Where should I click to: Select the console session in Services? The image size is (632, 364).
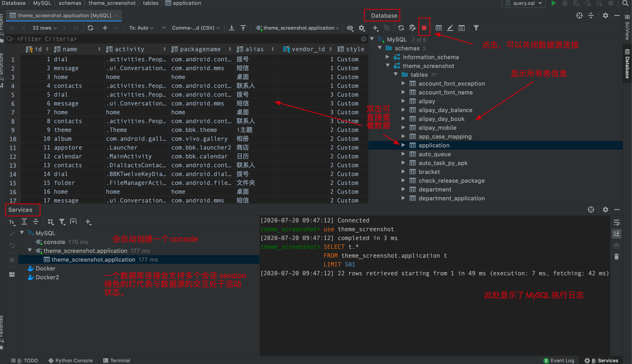pos(54,242)
